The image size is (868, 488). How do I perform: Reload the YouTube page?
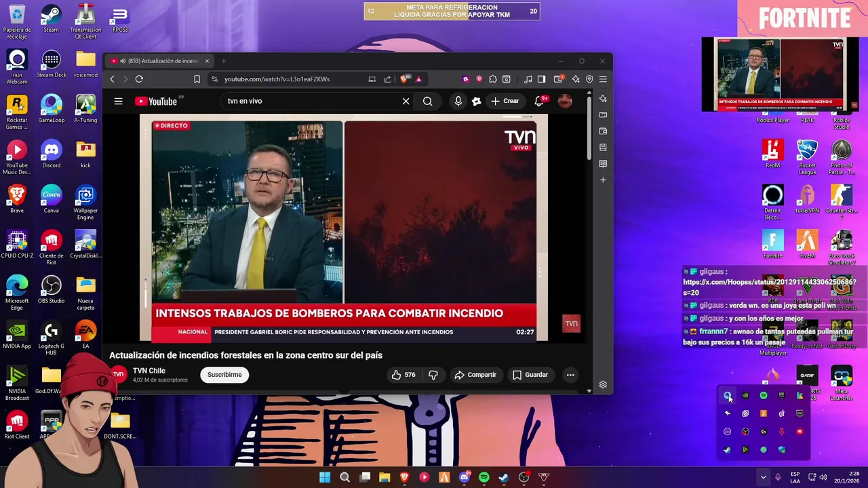(x=139, y=79)
